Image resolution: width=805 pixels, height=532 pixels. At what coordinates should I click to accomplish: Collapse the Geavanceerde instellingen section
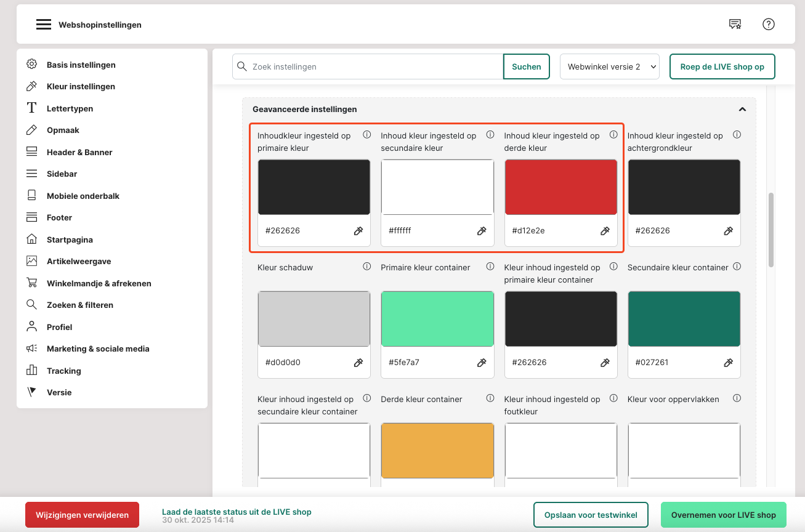[742, 110]
